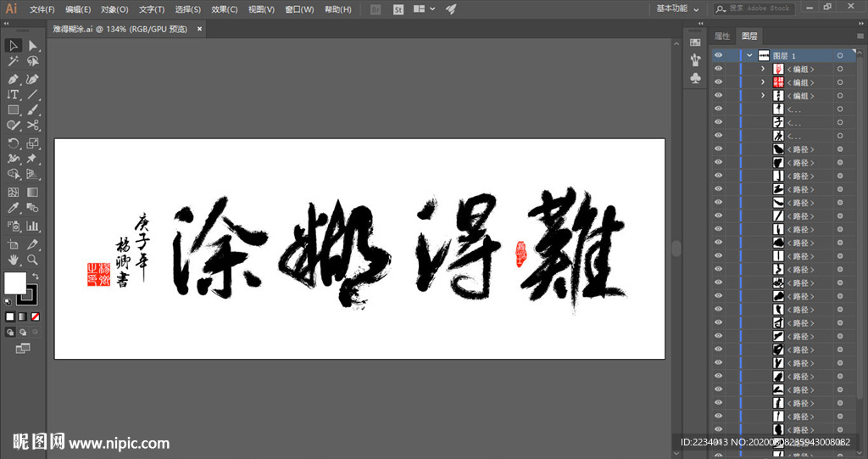Open the 文件(F) menu
Image resolution: width=868 pixels, height=459 pixels.
42,9
